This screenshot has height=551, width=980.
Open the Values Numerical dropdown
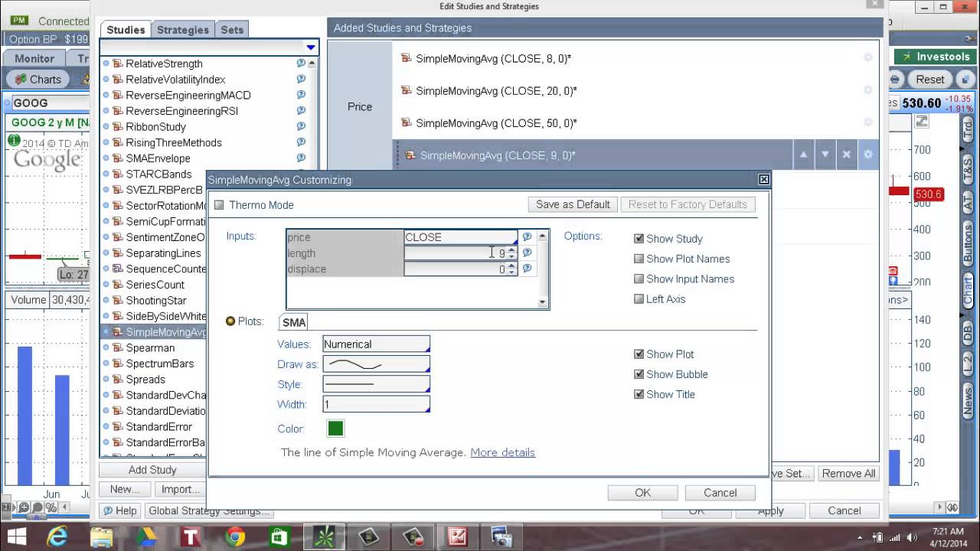[x=376, y=344]
